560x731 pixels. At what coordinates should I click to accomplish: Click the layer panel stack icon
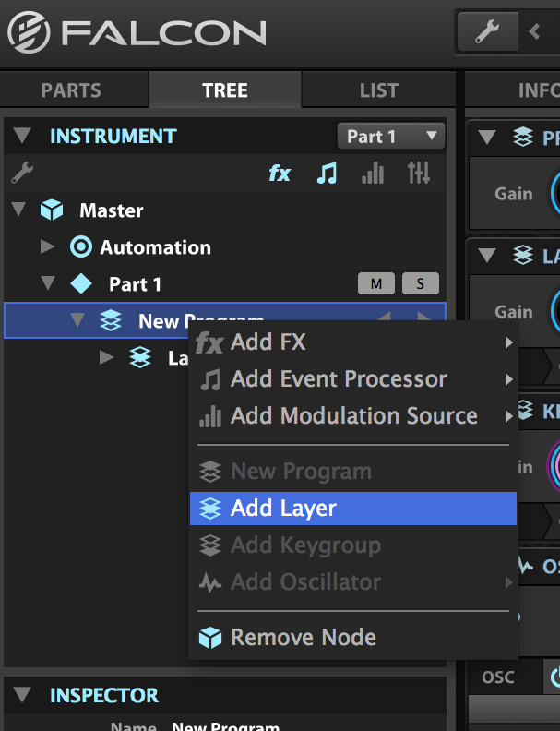tap(523, 255)
